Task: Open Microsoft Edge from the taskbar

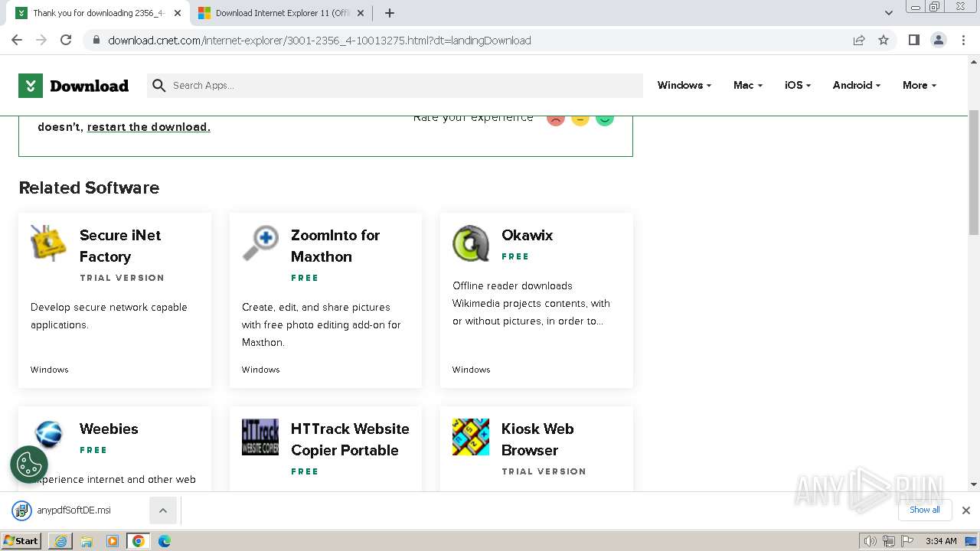Action: click(x=165, y=541)
